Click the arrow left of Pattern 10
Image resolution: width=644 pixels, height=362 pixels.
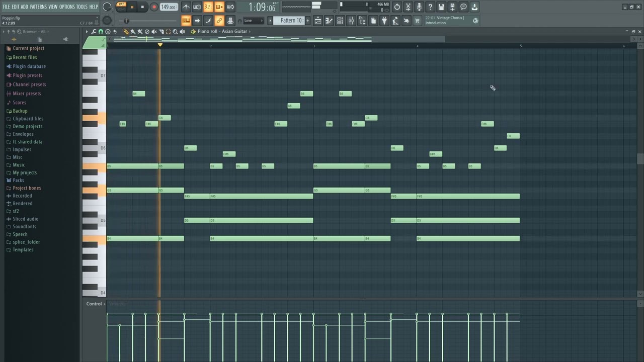pyautogui.click(x=270, y=21)
